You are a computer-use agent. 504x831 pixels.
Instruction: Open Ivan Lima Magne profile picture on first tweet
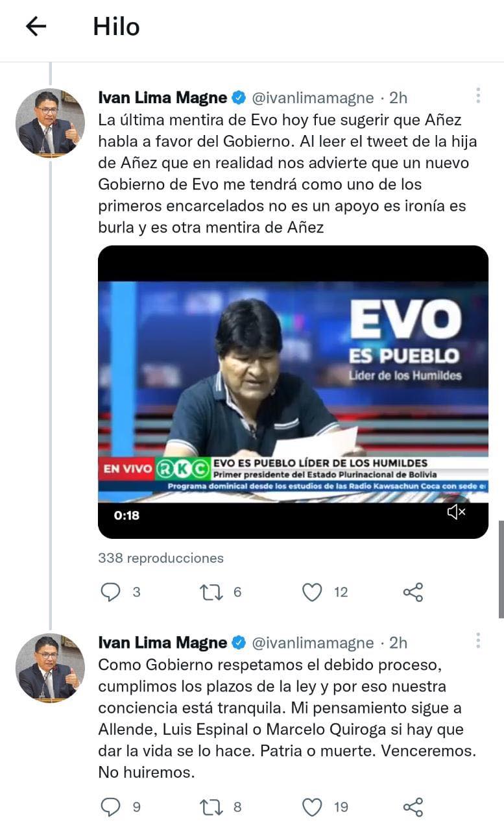coord(49,123)
